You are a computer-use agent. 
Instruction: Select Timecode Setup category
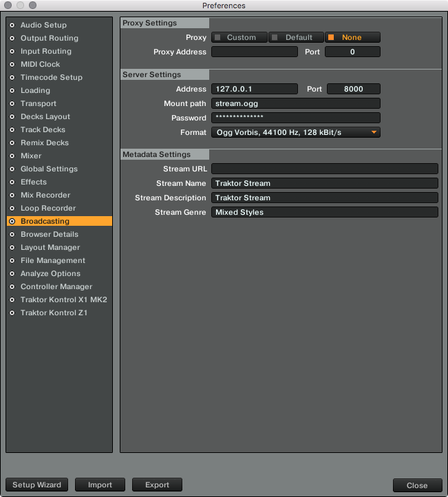(59, 77)
